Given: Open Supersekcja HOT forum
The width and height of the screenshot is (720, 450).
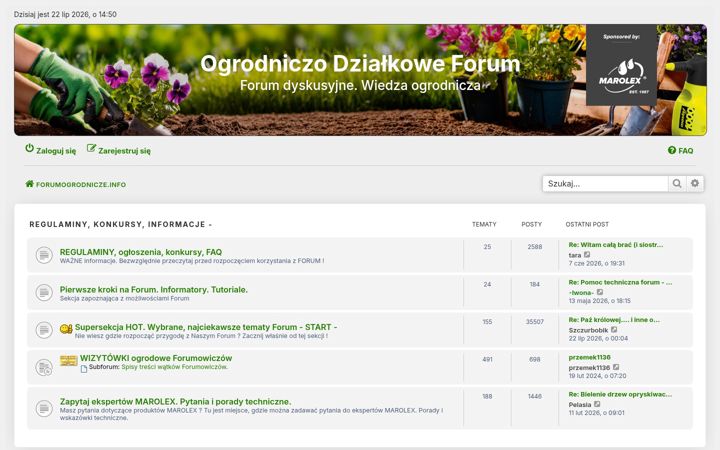Looking at the screenshot, I should click(206, 327).
